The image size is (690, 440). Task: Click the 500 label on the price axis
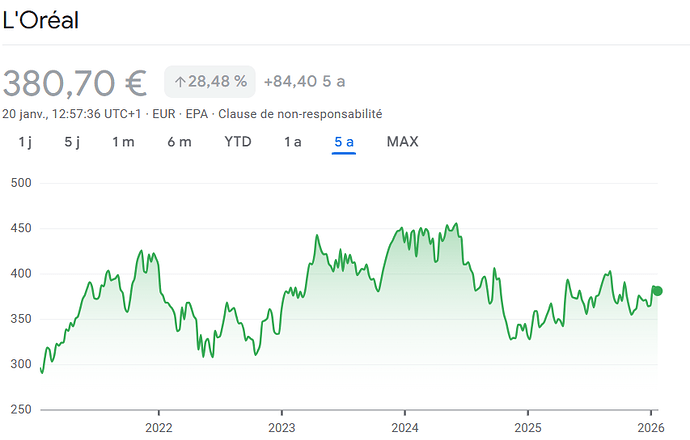click(x=20, y=183)
